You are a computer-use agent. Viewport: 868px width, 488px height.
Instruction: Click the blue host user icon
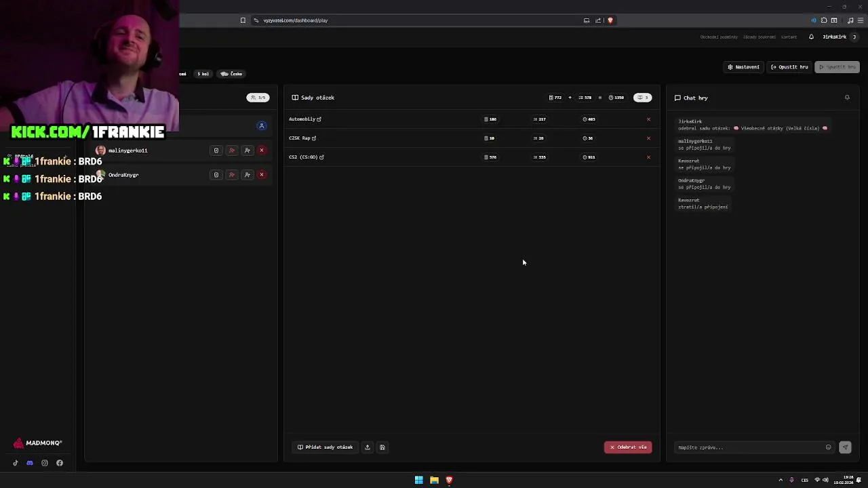[x=262, y=126]
